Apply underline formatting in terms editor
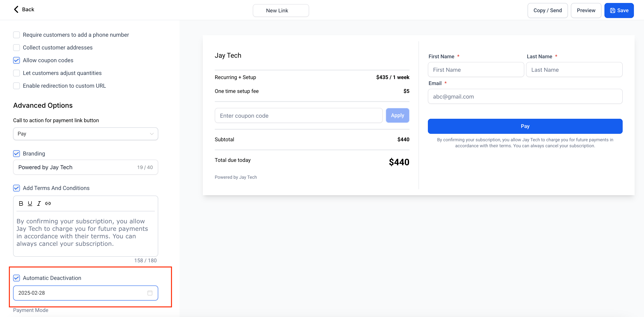The image size is (644, 317). pos(30,204)
